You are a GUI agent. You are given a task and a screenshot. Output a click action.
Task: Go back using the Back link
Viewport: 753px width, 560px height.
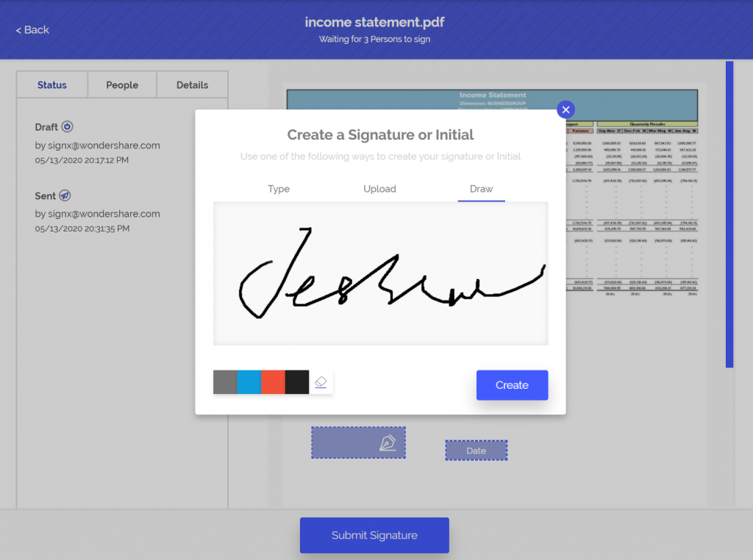pyautogui.click(x=31, y=29)
